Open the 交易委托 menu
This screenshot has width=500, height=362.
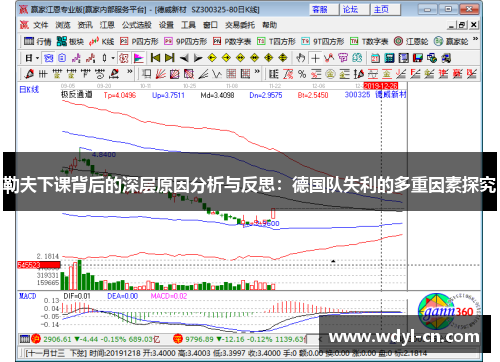coord(240,25)
